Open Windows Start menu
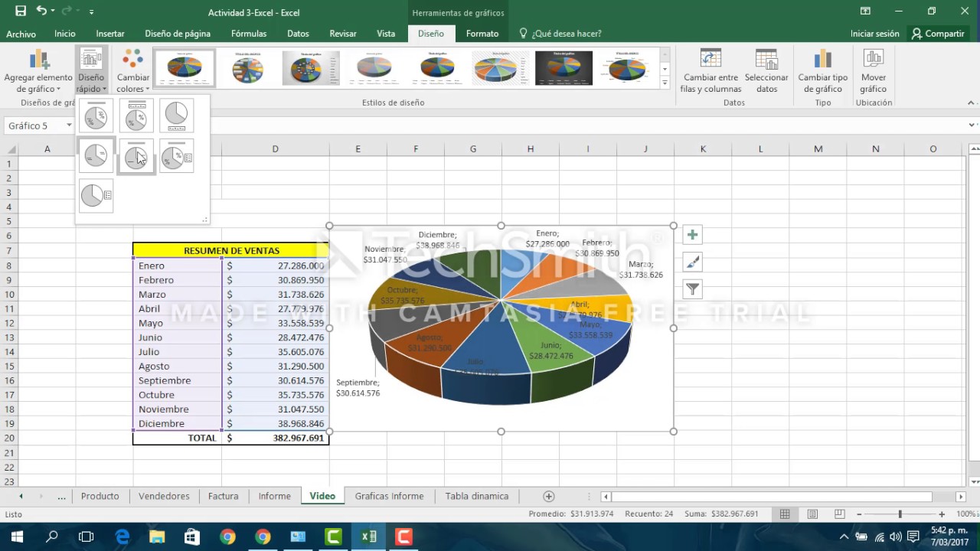The height and width of the screenshot is (551, 980). point(17,536)
